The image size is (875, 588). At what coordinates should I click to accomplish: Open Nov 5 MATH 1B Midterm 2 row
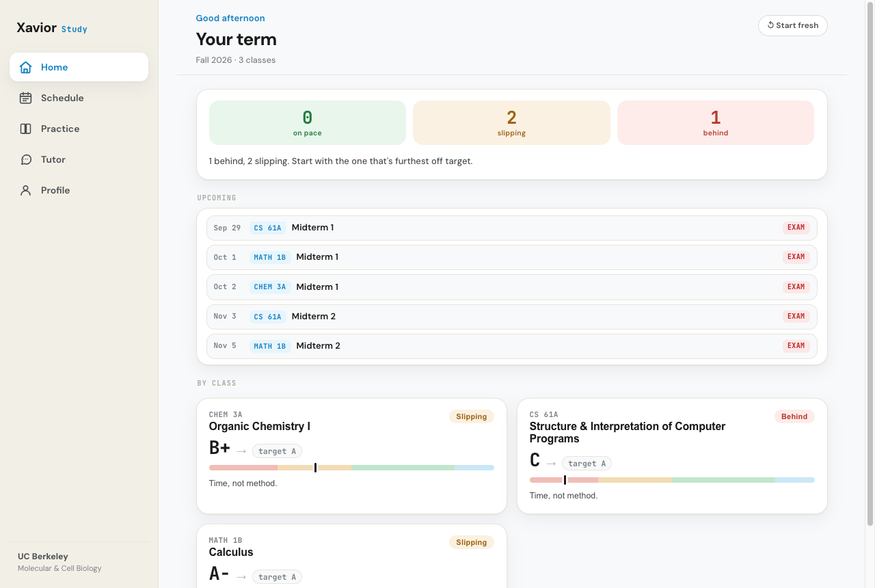tap(512, 345)
